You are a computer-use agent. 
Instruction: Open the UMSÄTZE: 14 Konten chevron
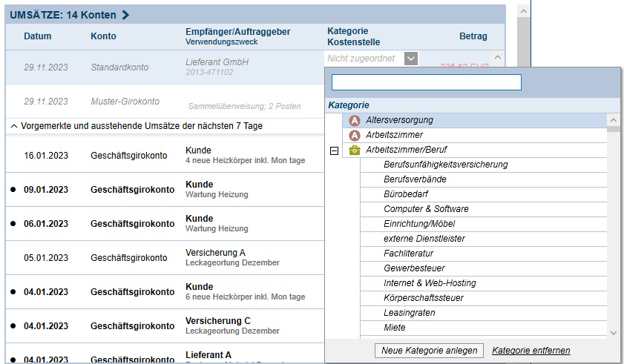[125, 15]
